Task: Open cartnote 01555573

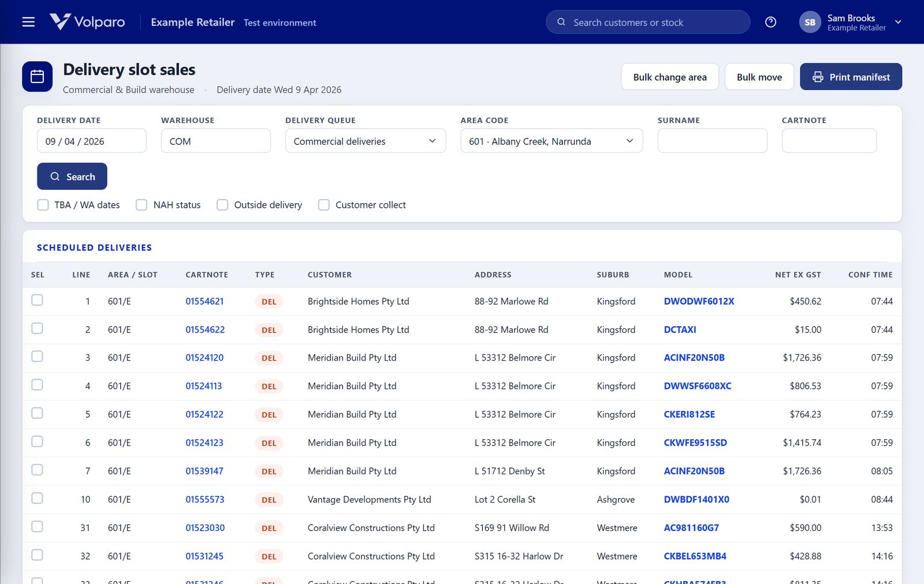Action: [205, 499]
